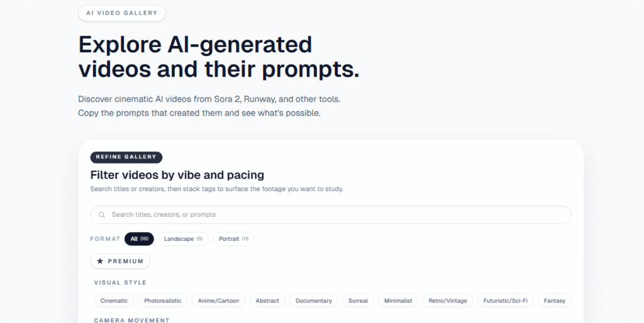Choose the Futuristic/Sci-Fi tag
Viewport: 644px width, 323px height.
(x=505, y=301)
